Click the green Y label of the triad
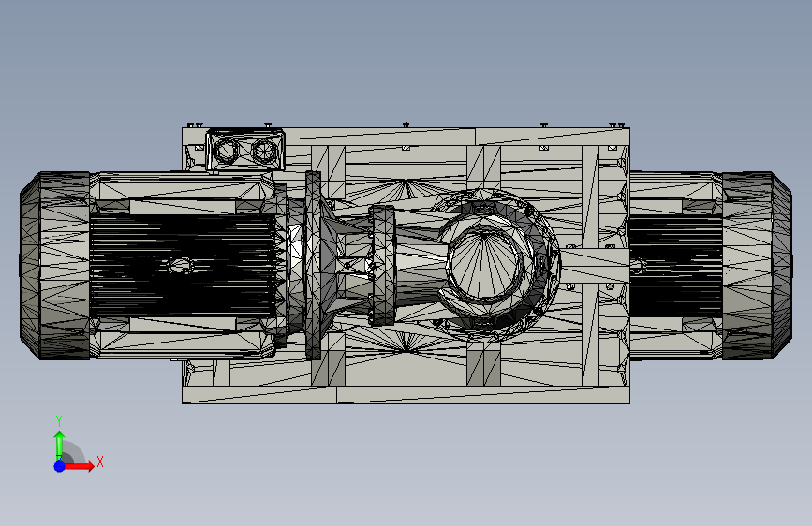The height and width of the screenshot is (526, 812). [59, 421]
